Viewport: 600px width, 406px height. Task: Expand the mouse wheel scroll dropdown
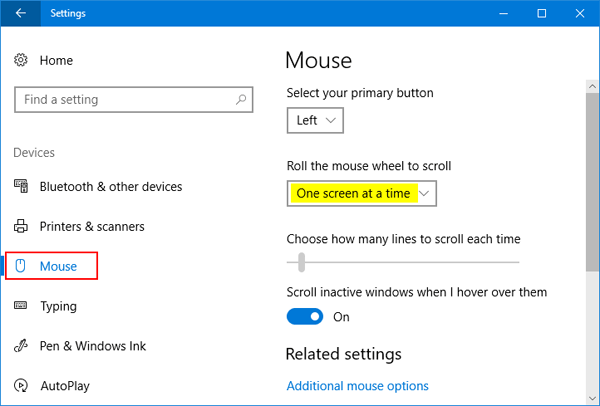click(362, 194)
